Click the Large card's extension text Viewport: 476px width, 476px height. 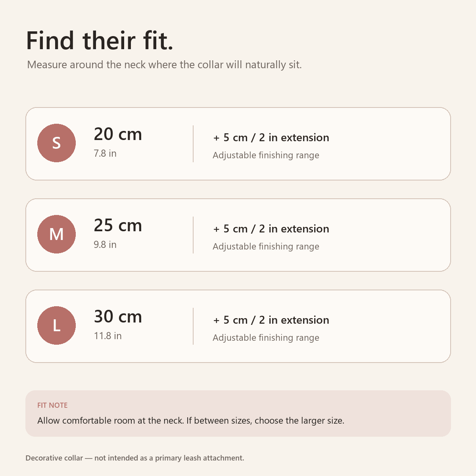[x=271, y=320]
